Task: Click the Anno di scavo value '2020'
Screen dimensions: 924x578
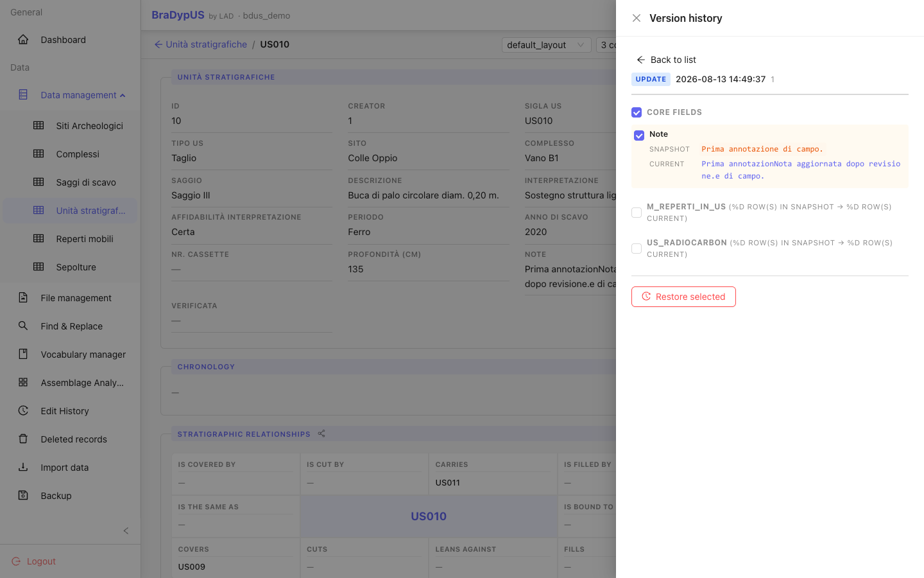Action: click(x=536, y=232)
